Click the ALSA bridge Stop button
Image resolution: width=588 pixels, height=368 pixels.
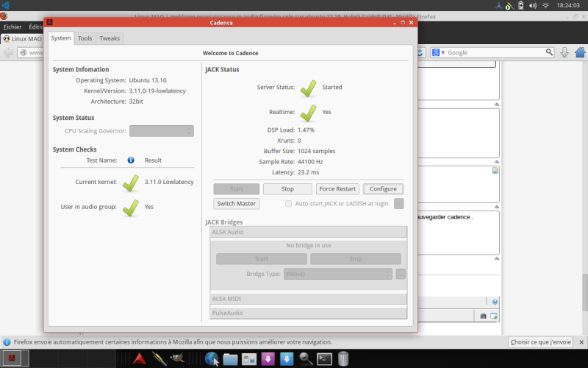(356, 259)
